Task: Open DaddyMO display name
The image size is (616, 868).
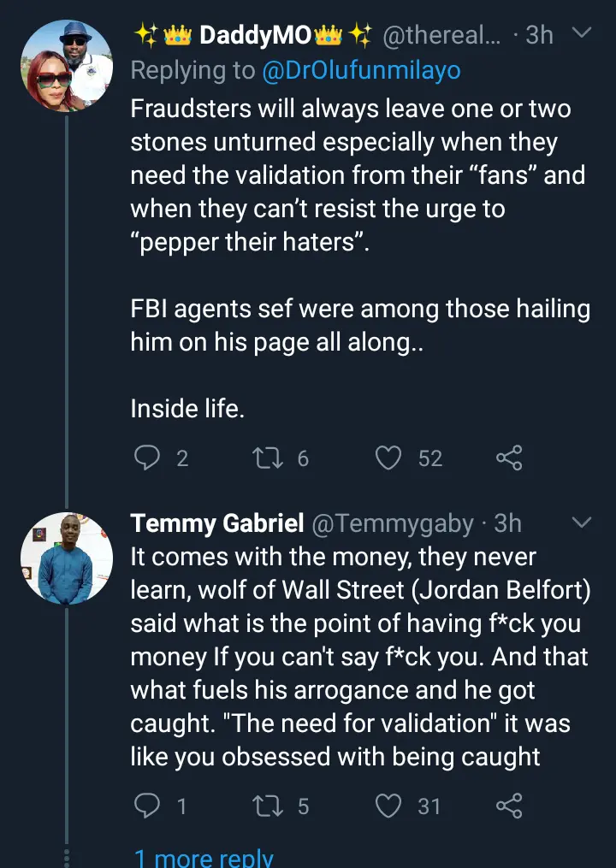Action: click(252, 35)
